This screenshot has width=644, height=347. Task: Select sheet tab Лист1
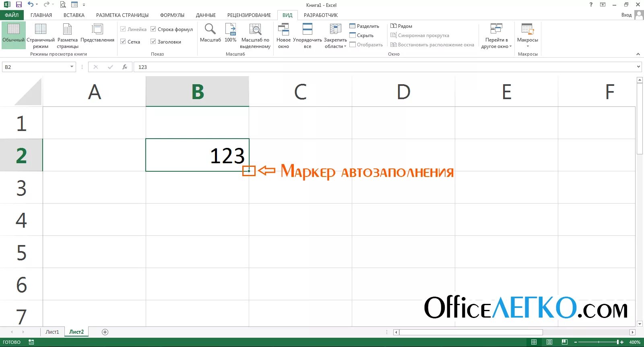[52, 332]
